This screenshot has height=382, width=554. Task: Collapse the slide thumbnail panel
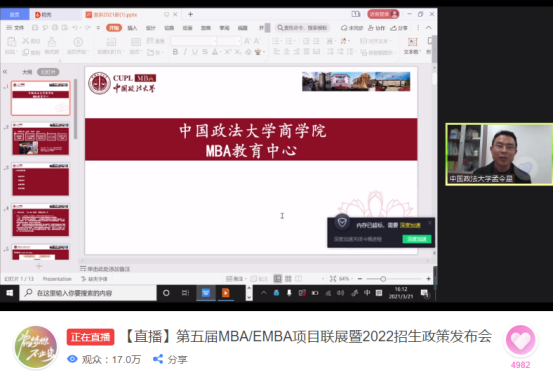5,72
